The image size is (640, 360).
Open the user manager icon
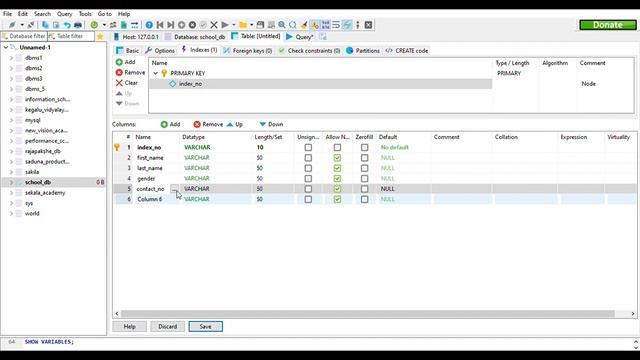tap(113, 25)
